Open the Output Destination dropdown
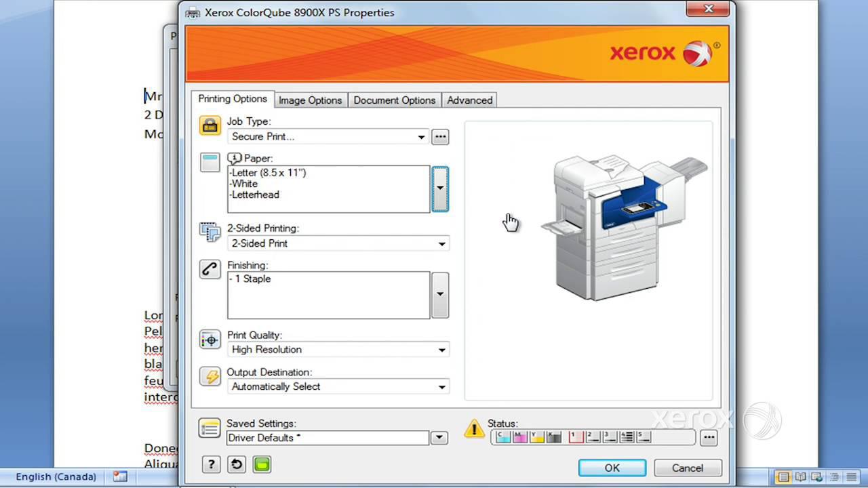Image resolution: width=868 pixels, height=488 pixels. click(x=338, y=386)
